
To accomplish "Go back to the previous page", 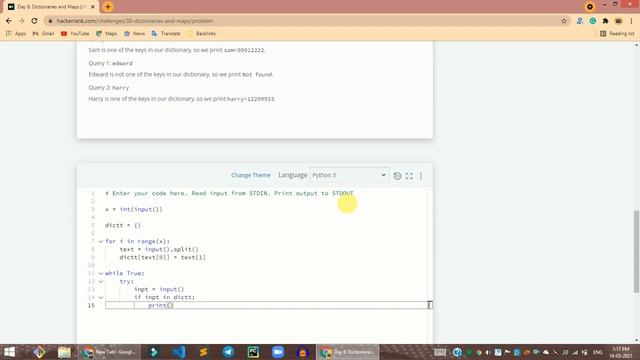I will pos(9,21).
